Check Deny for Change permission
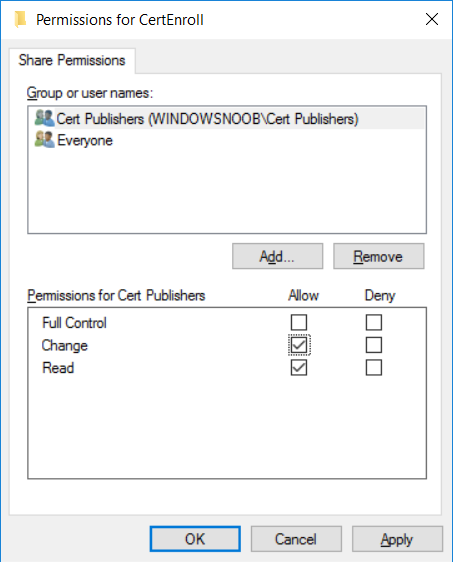Screen dimensions: 453x562 374,345
